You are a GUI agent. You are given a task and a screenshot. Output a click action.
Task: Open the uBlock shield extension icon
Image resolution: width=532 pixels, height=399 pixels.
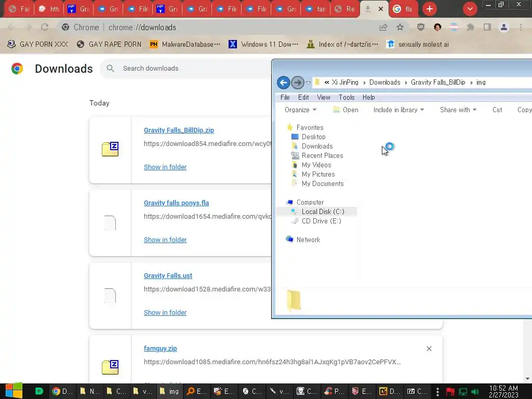(x=421, y=27)
